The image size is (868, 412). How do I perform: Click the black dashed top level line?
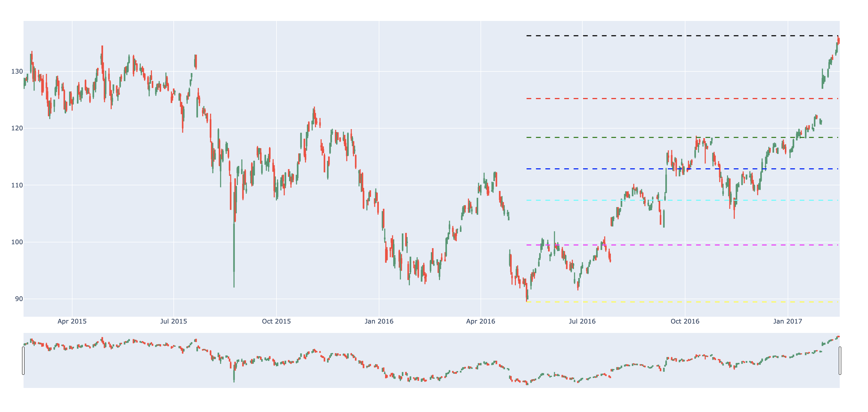click(682, 35)
